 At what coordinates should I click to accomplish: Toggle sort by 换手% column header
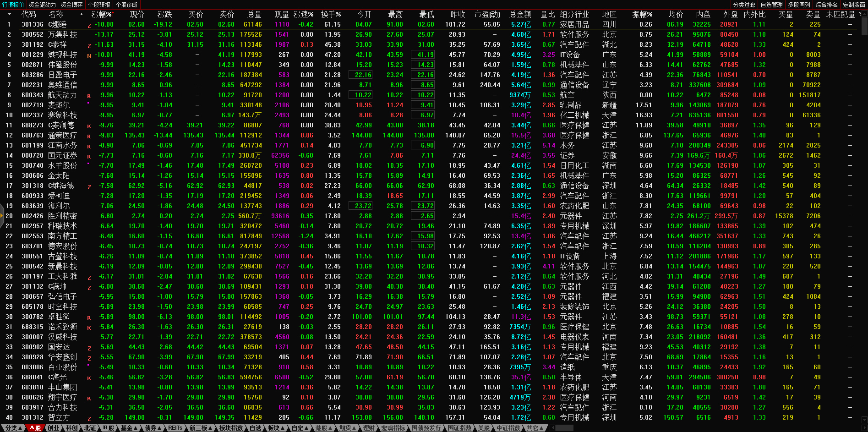[331, 15]
